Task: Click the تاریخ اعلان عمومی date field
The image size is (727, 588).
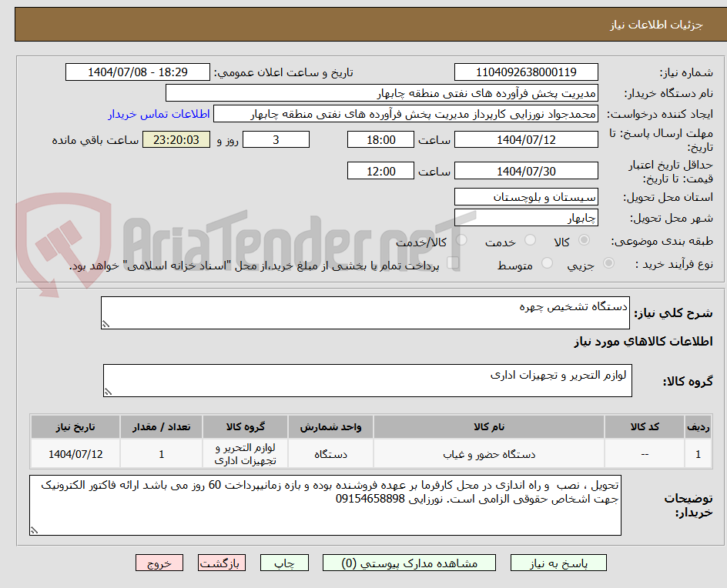Action: click(x=137, y=72)
